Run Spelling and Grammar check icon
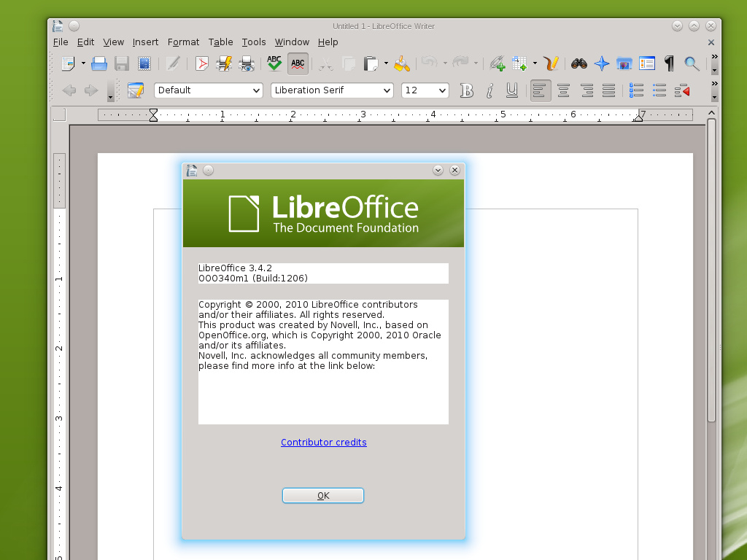This screenshot has height=560, width=747. [x=274, y=63]
